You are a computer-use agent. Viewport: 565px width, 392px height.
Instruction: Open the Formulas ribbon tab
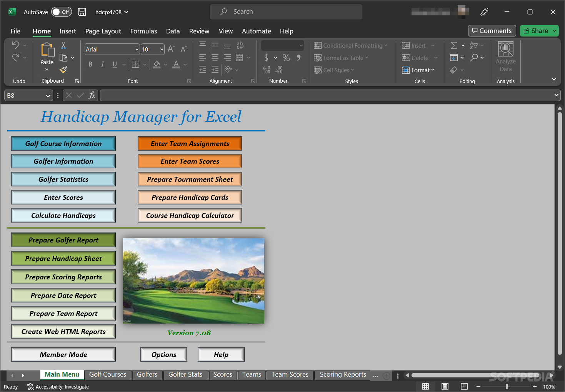[x=143, y=31]
